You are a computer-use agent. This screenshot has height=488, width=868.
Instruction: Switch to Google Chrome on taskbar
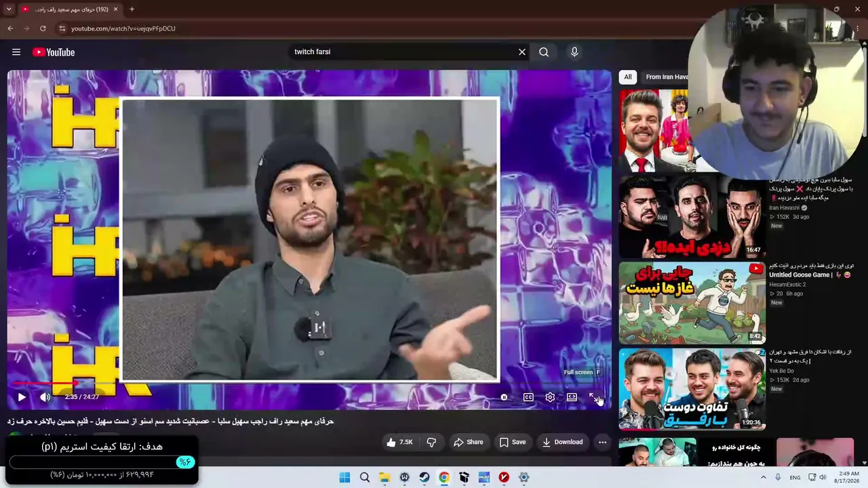tap(443, 477)
